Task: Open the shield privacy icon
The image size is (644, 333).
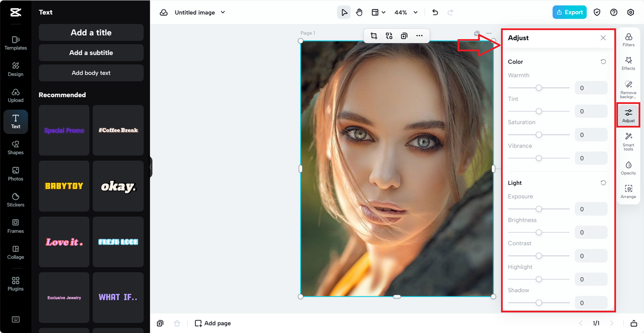Action: click(x=597, y=13)
